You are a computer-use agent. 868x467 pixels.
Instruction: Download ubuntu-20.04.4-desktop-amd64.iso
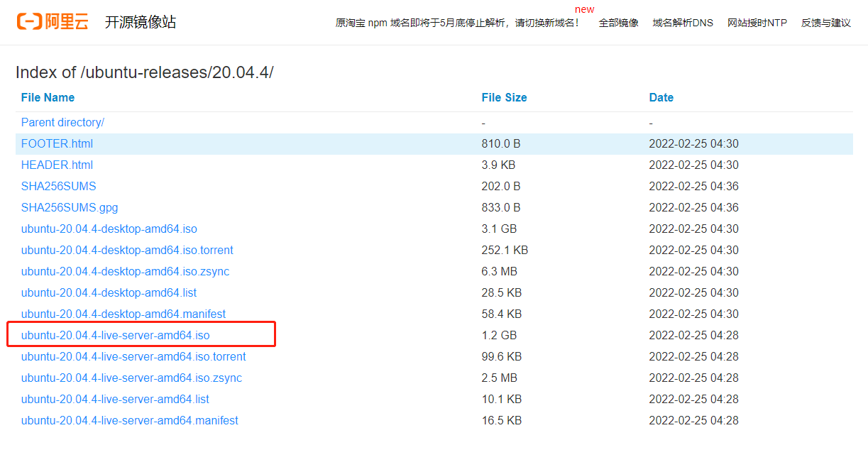109,229
